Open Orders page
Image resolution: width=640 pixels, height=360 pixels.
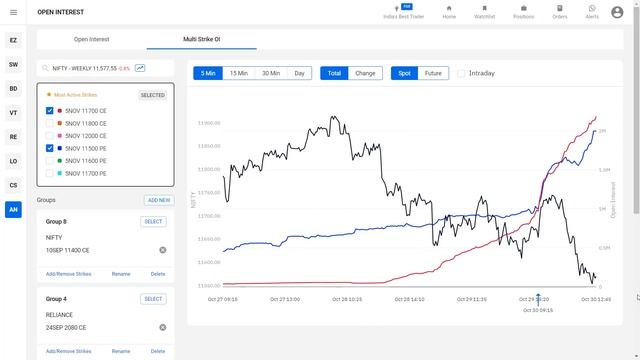(x=560, y=12)
